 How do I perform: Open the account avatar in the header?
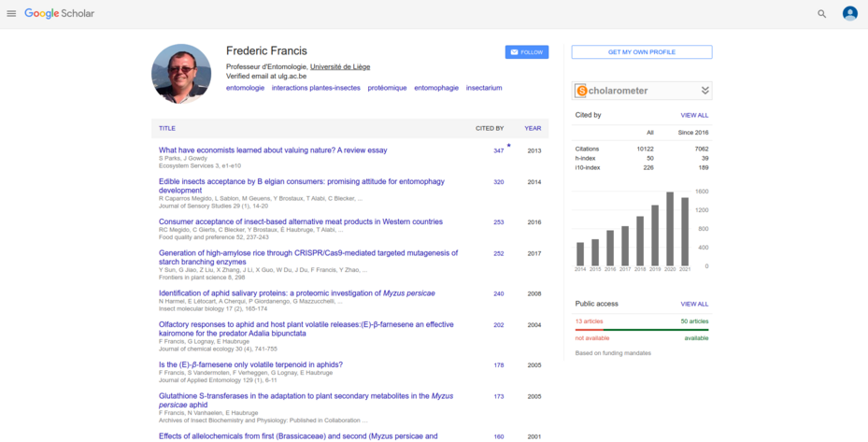point(849,13)
